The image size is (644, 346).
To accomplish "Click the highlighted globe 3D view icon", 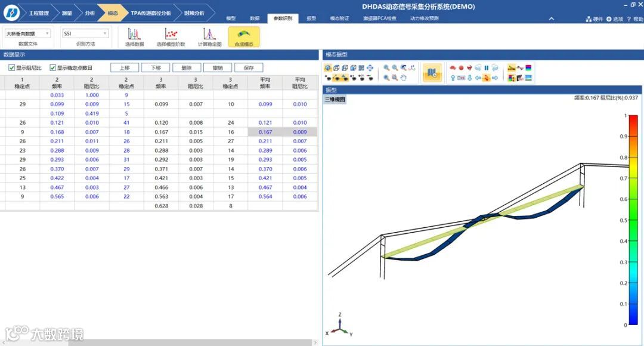I will [x=328, y=68].
